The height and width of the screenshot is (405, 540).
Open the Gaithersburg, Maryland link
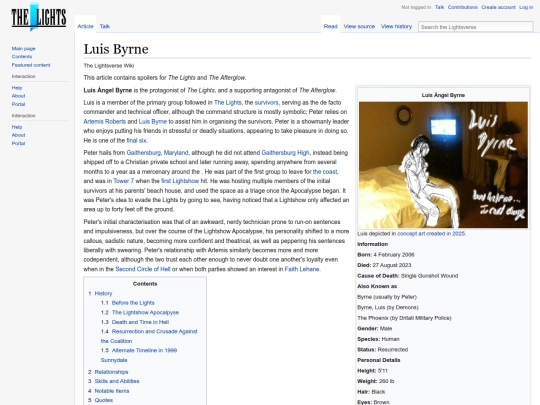(x=157, y=153)
